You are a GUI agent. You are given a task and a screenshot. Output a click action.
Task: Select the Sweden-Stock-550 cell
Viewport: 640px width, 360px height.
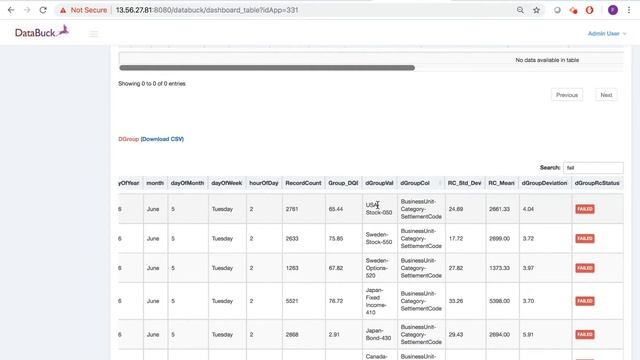[379, 238]
